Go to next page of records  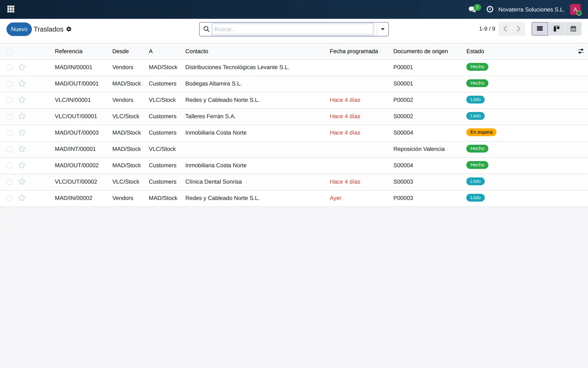[518, 29]
